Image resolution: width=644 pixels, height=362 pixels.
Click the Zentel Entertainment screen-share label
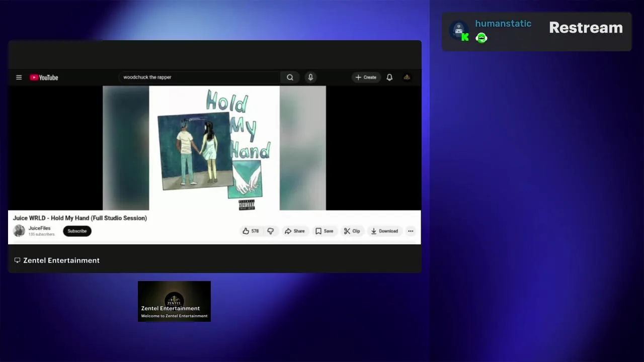(61, 260)
